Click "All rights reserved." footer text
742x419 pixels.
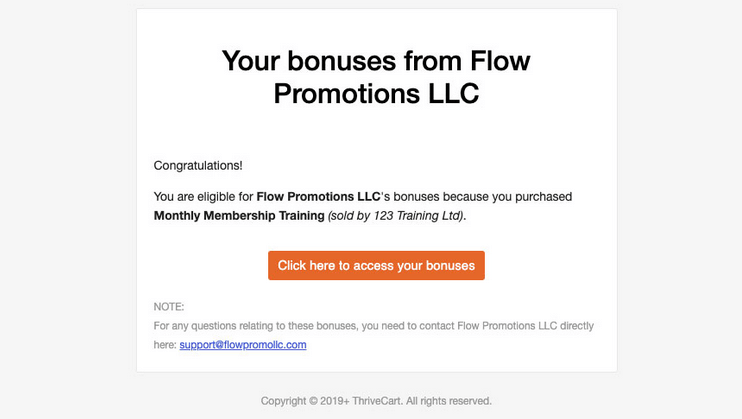point(449,401)
